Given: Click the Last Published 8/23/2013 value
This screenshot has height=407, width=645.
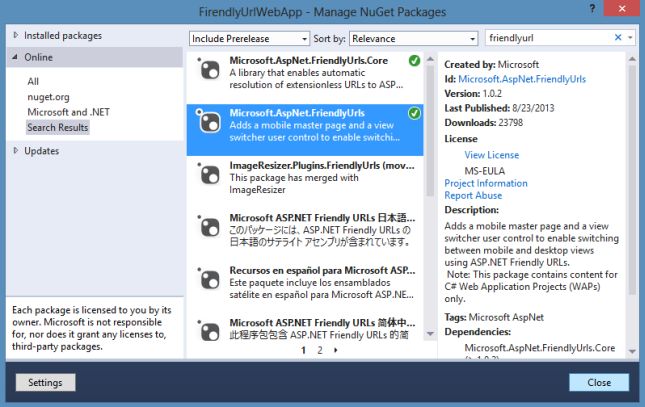Looking at the screenshot, I should point(533,108).
